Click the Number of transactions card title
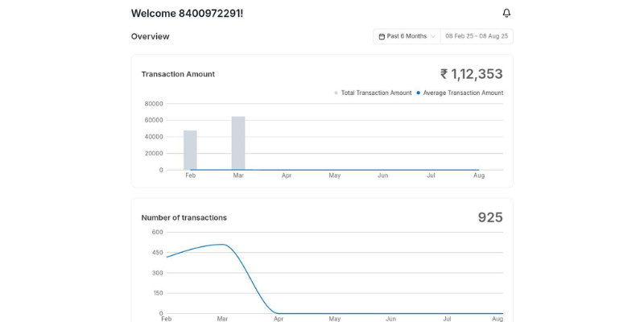The height and width of the screenshot is (322, 644). (x=184, y=217)
